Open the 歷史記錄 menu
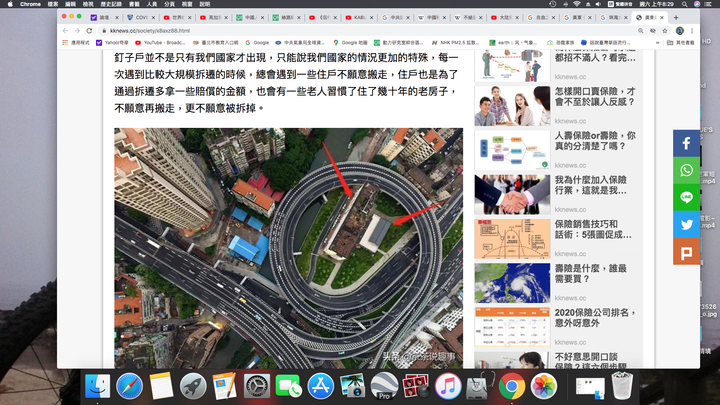This screenshot has height=405, width=720. coord(111,4)
